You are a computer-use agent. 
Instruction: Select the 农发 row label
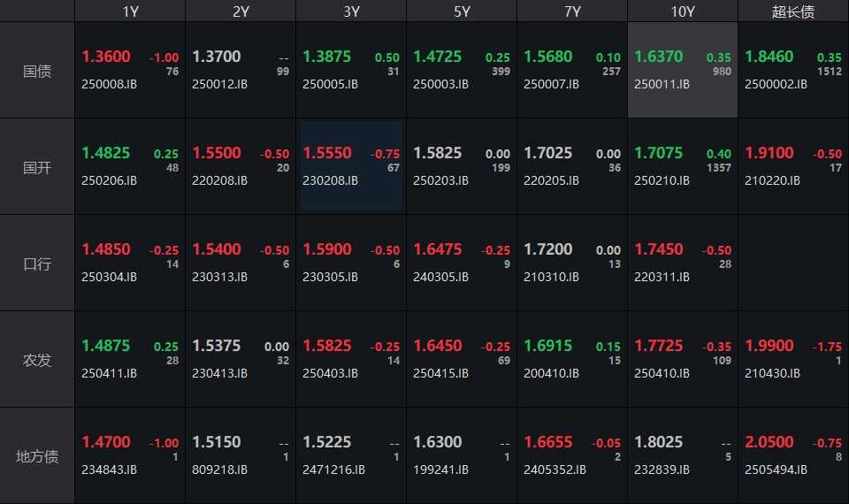tap(37, 360)
